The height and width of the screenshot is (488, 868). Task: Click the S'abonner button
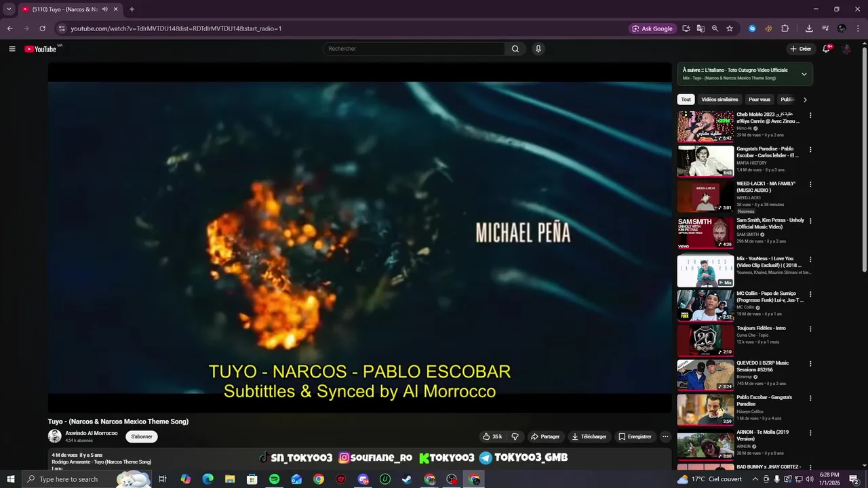(142, 436)
